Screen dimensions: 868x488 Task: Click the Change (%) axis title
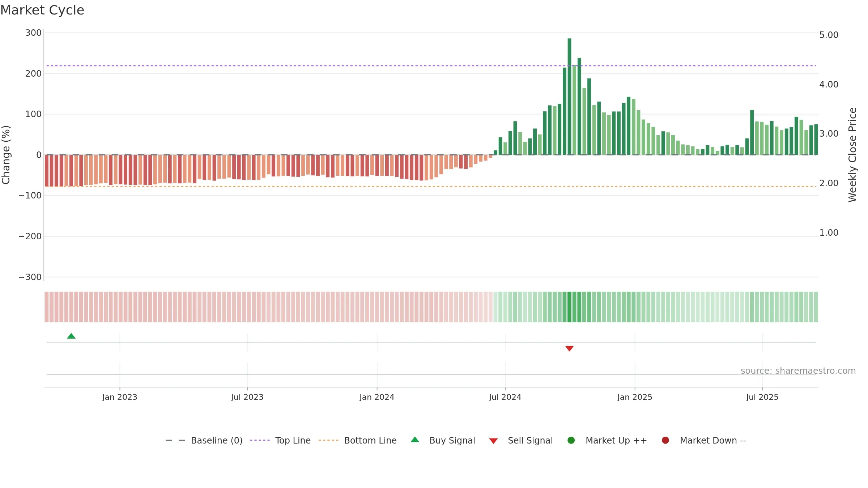coord(6,155)
